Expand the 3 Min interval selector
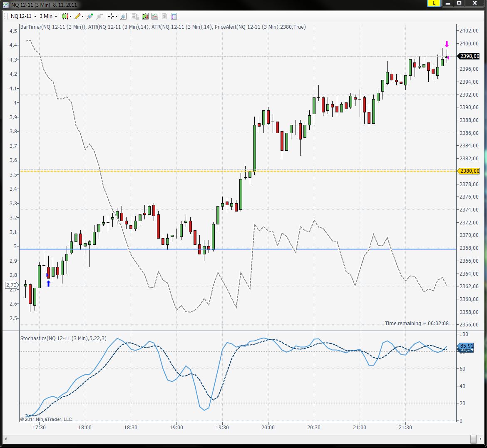487x448 pixels. [x=48, y=16]
